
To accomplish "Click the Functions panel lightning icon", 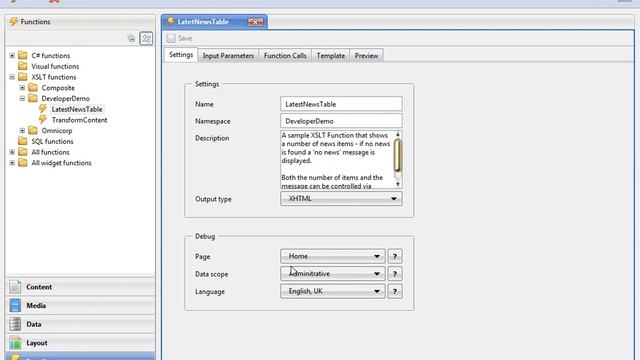I will click(x=14, y=22).
